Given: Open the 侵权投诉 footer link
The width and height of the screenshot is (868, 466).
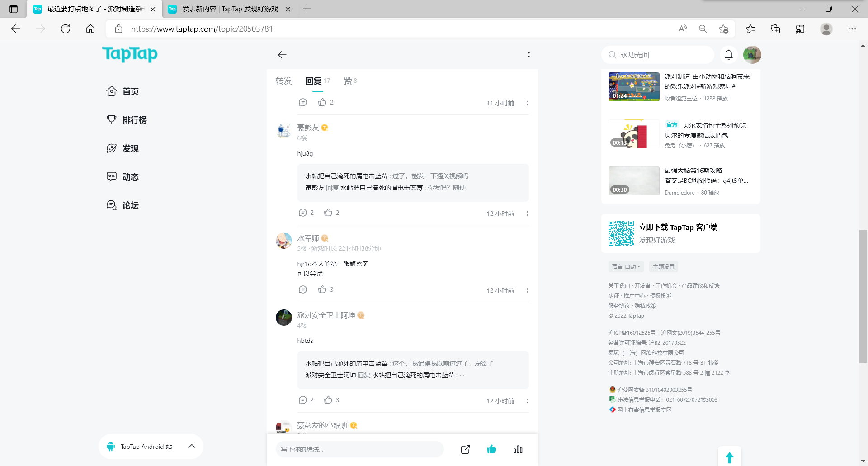Looking at the screenshot, I should pos(660,296).
